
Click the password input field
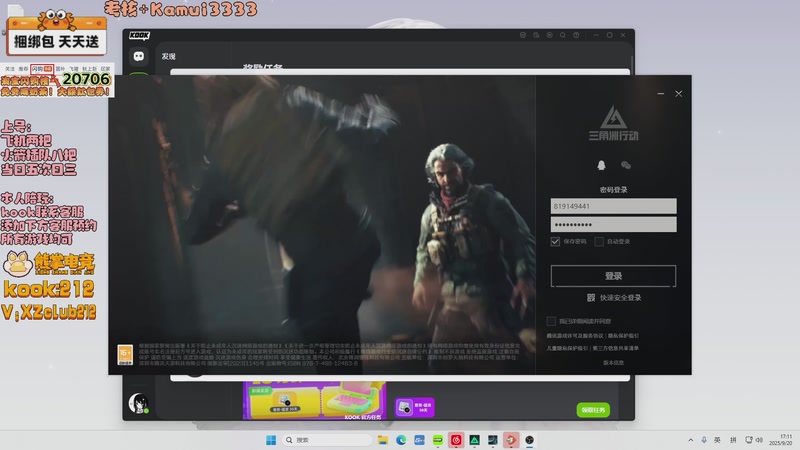pyautogui.click(x=613, y=224)
